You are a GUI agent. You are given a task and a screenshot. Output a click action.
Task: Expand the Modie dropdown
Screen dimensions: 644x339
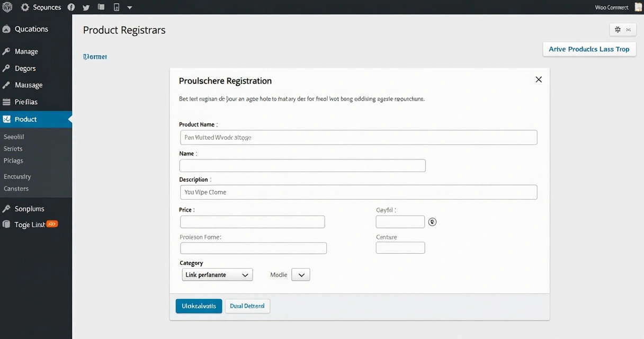coord(301,275)
